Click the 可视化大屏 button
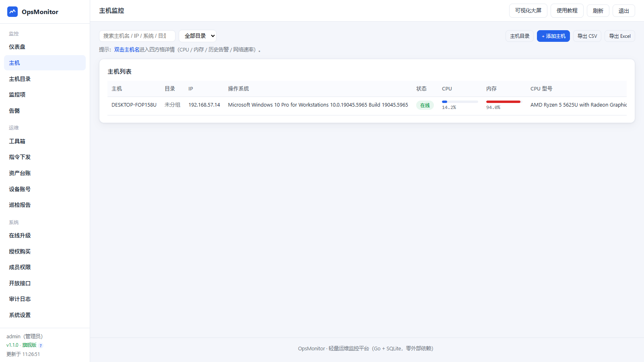Screen dimensions: 644x362 click(528, 10)
